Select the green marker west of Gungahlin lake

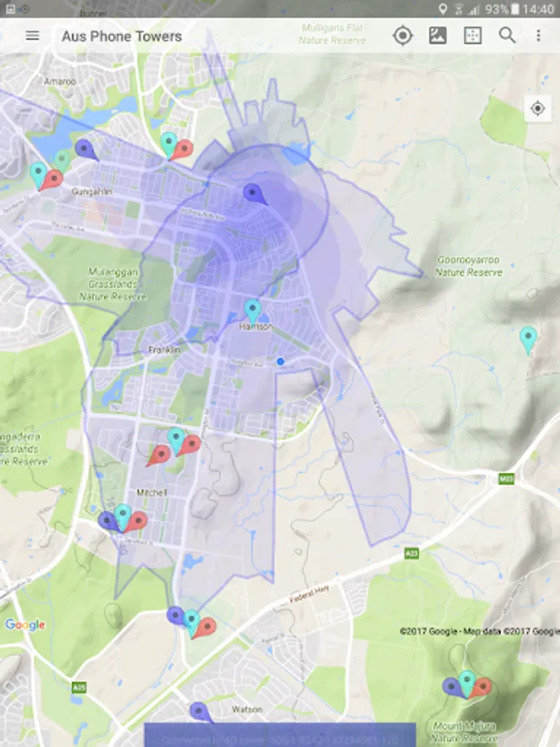[x=62, y=159]
